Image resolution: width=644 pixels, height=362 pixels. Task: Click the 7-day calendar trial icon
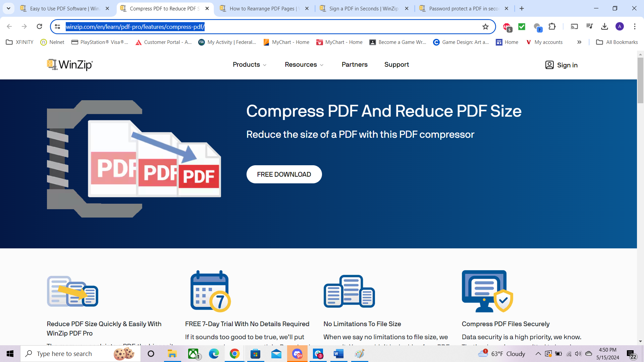[x=211, y=291]
